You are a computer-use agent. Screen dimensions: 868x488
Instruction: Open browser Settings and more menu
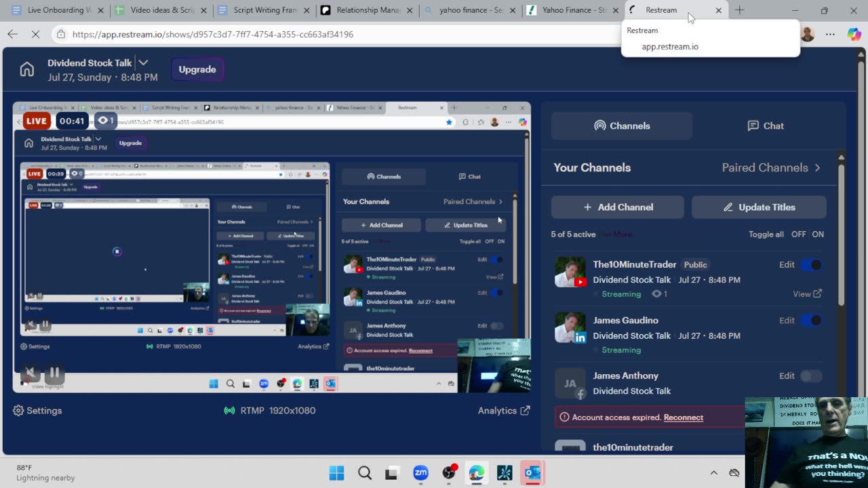coord(830,34)
